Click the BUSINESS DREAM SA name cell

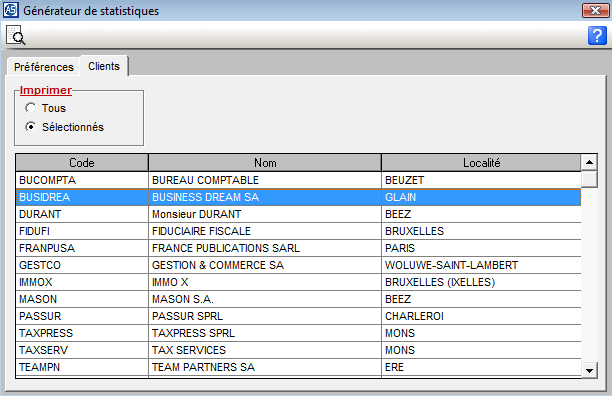point(265,197)
